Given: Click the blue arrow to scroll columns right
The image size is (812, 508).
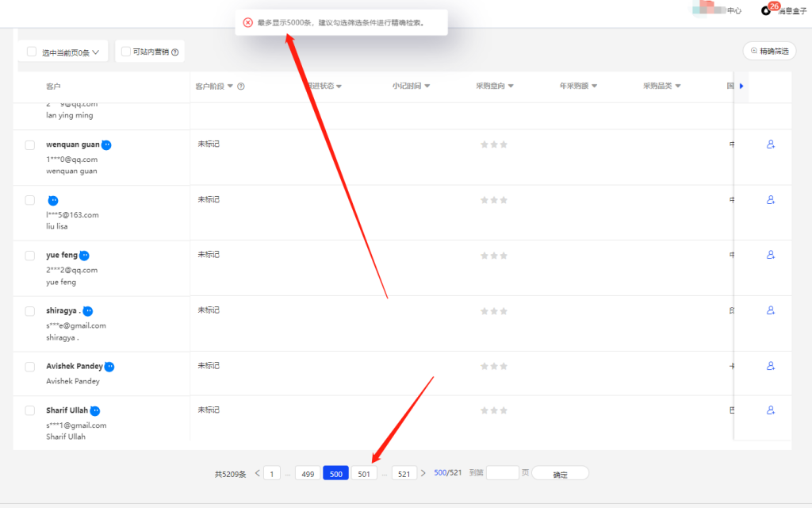Looking at the screenshot, I should point(741,86).
